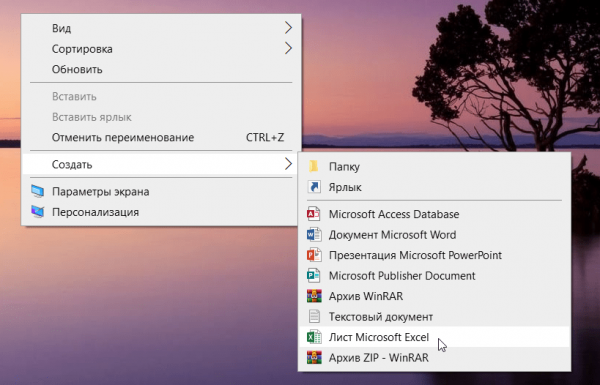The image size is (600, 385).
Task: Click the PowerPoint icon beside Презентация
Action: click(314, 255)
